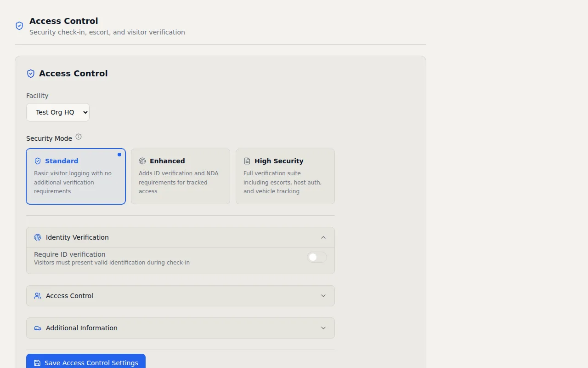Screen dimensions: 588x368
Task: Click Save Access Control Settings
Action: point(86,363)
